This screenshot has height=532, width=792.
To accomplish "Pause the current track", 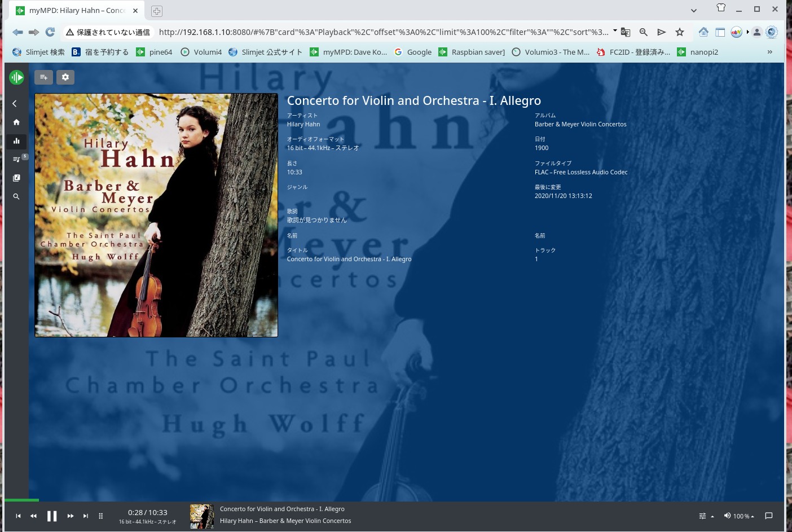I will 52,516.
